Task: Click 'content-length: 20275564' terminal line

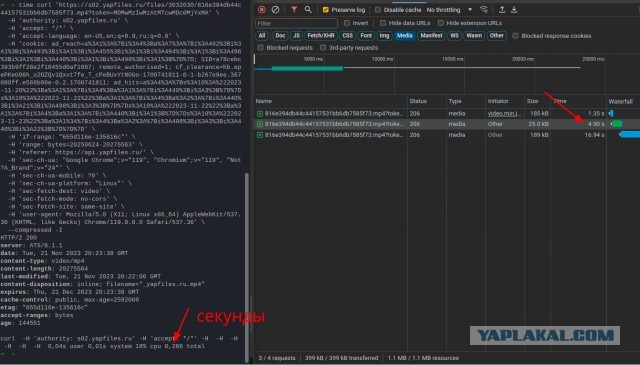Action: [x=44, y=269]
